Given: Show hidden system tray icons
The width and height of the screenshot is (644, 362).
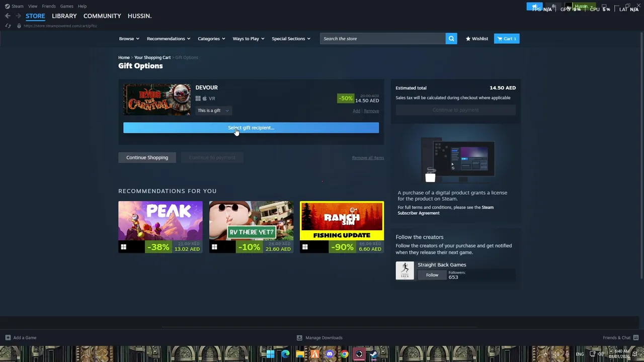Looking at the screenshot, I should point(545,354).
